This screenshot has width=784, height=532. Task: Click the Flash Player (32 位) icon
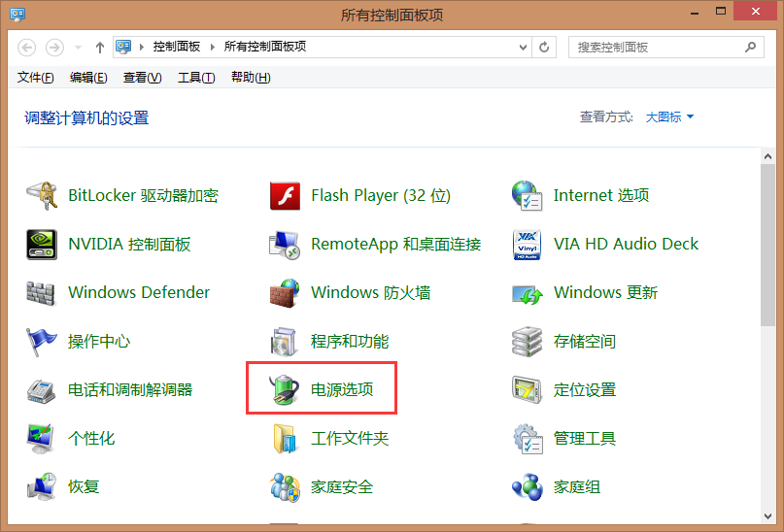point(284,195)
